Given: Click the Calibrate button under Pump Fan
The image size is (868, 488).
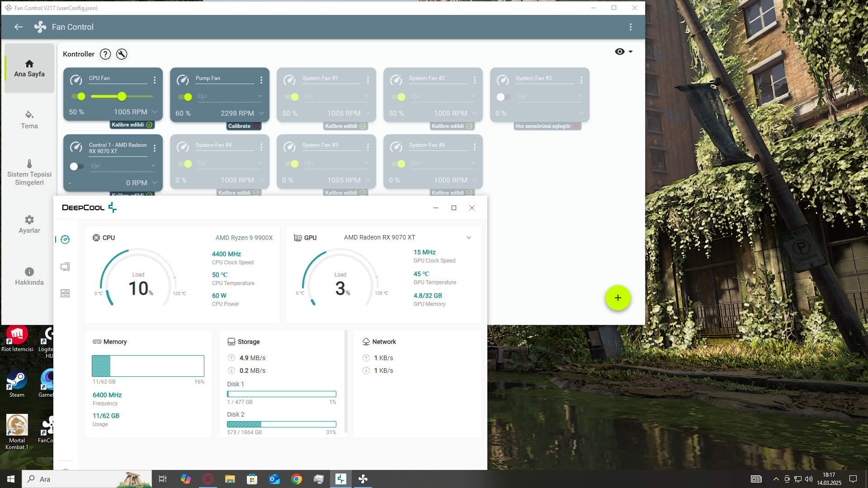Looking at the screenshot, I should (243, 126).
